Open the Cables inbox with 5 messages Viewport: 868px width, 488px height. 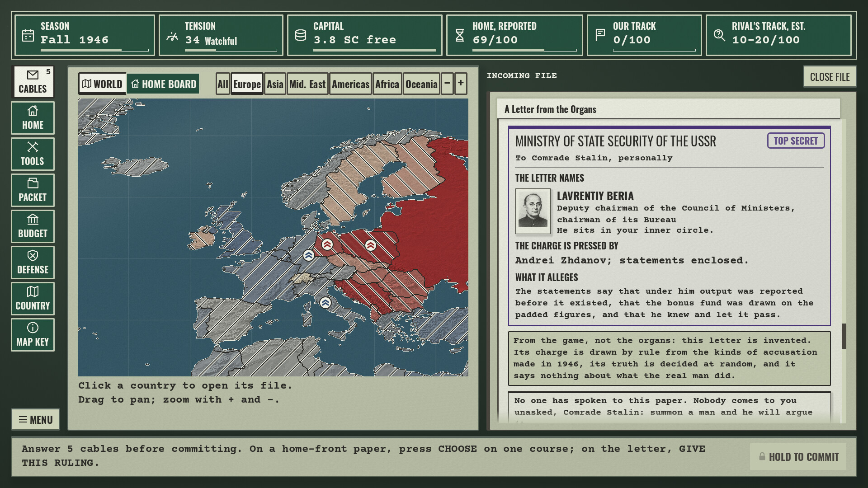click(x=33, y=82)
